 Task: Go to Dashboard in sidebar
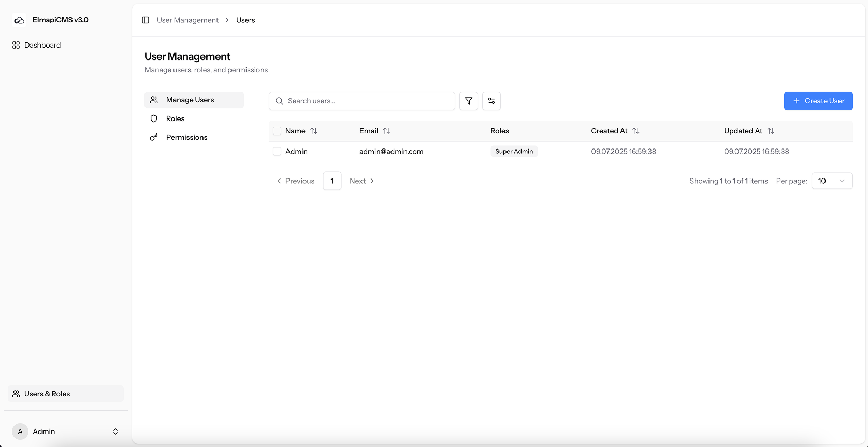pos(42,46)
